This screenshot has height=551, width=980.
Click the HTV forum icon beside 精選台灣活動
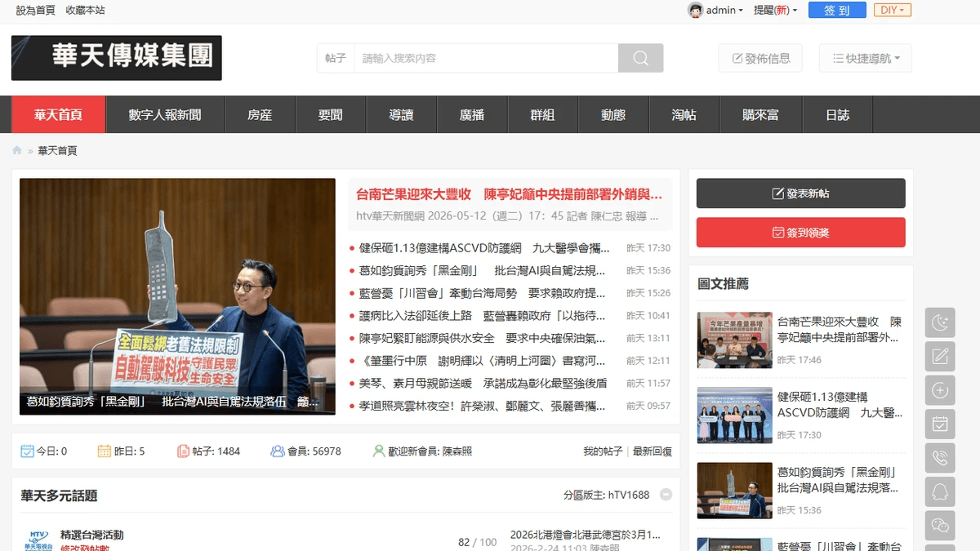click(x=39, y=540)
